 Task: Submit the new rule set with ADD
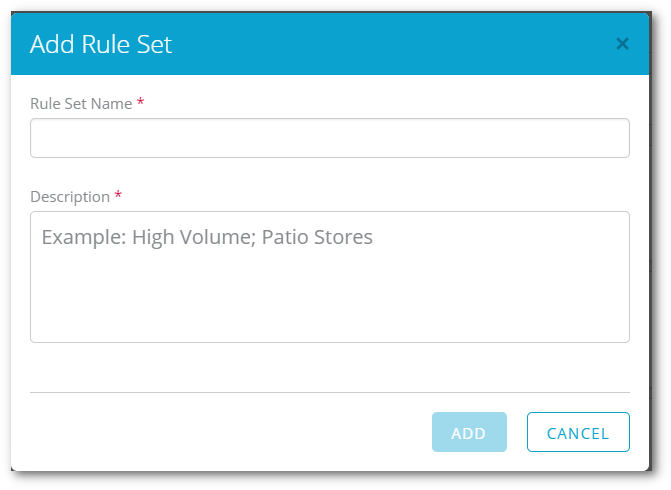click(x=469, y=432)
